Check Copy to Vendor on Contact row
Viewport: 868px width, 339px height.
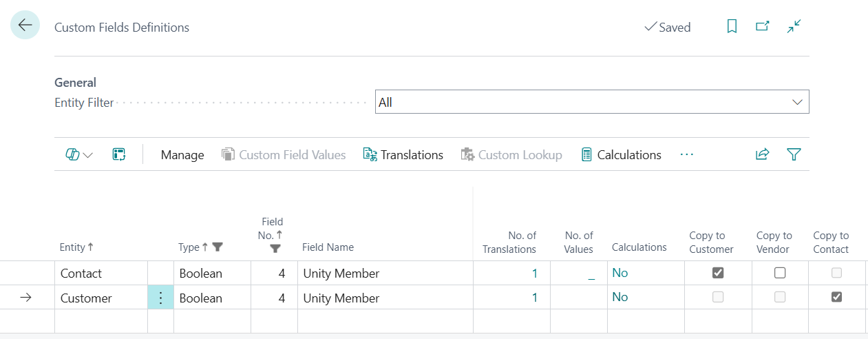pyautogui.click(x=779, y=273)
